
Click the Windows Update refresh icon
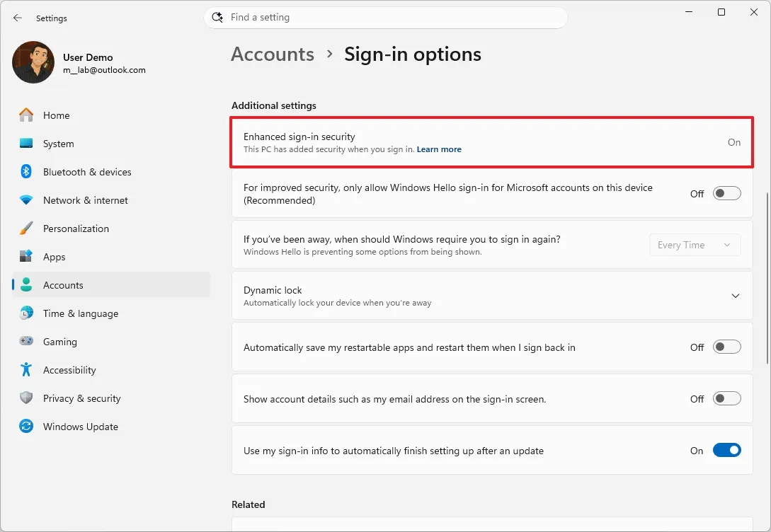26,427
